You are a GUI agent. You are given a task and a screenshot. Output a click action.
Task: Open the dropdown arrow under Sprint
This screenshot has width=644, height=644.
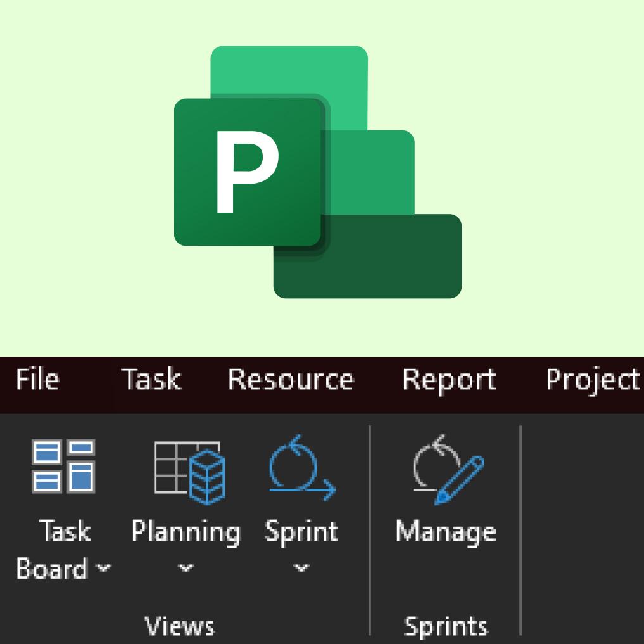pos(301,568)
